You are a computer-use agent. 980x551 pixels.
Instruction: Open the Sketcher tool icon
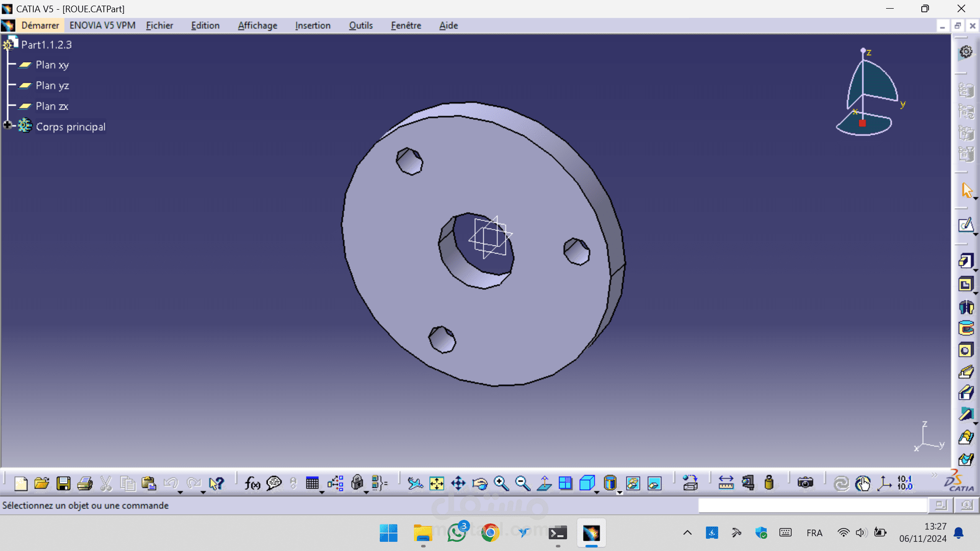[x=966, y=225]
